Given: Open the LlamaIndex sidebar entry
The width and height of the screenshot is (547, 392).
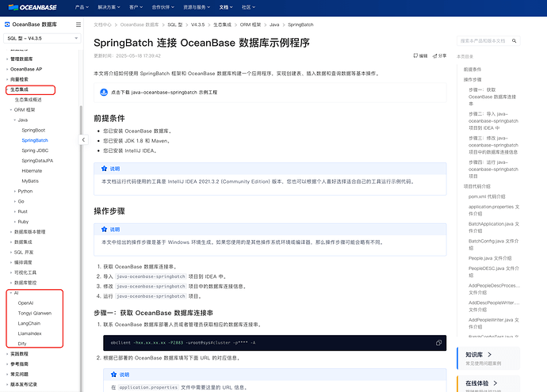Looking at the screenshot, I should click(x=29, y=333).
